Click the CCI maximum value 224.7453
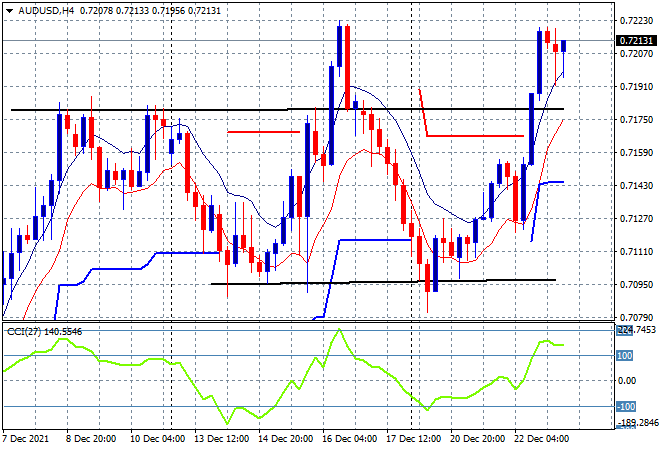The image size is (660, 450). (x=636, y=330)
